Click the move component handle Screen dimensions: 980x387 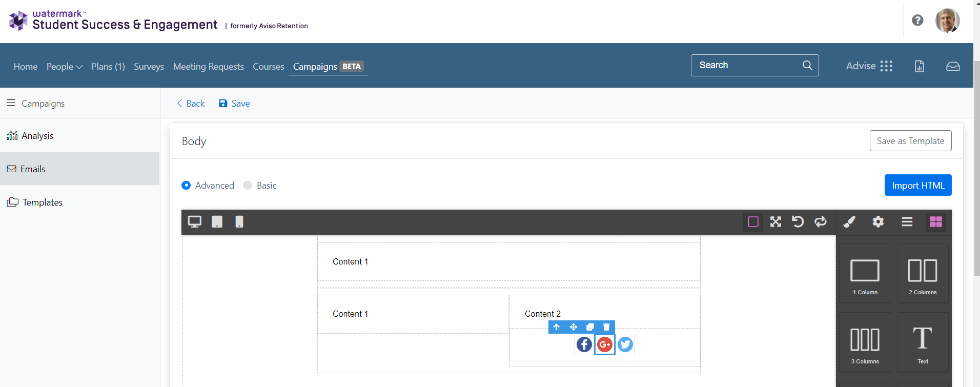pos(574,327)
